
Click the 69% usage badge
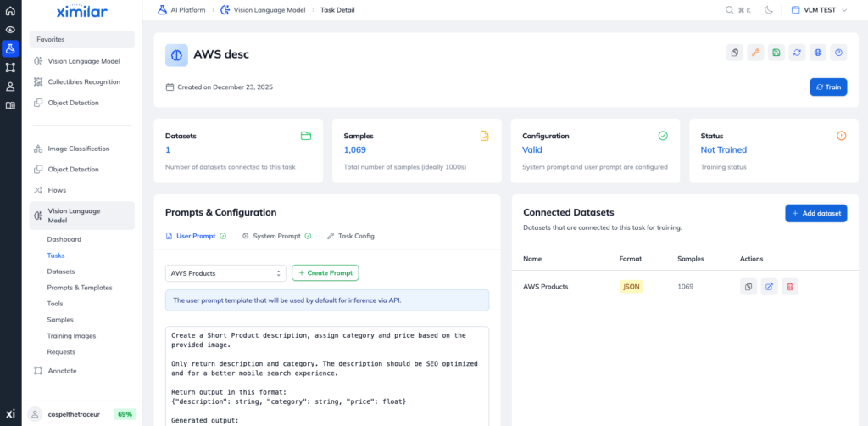tap(125, 414)
